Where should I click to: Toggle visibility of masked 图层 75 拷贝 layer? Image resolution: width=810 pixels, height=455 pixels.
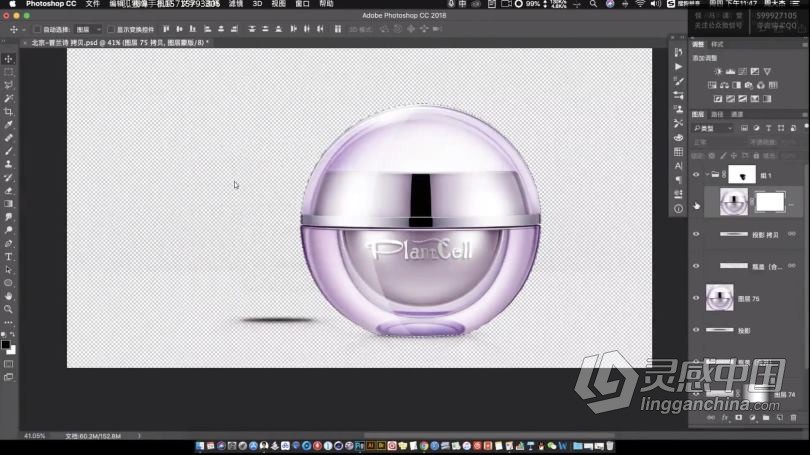coord(696,206)
